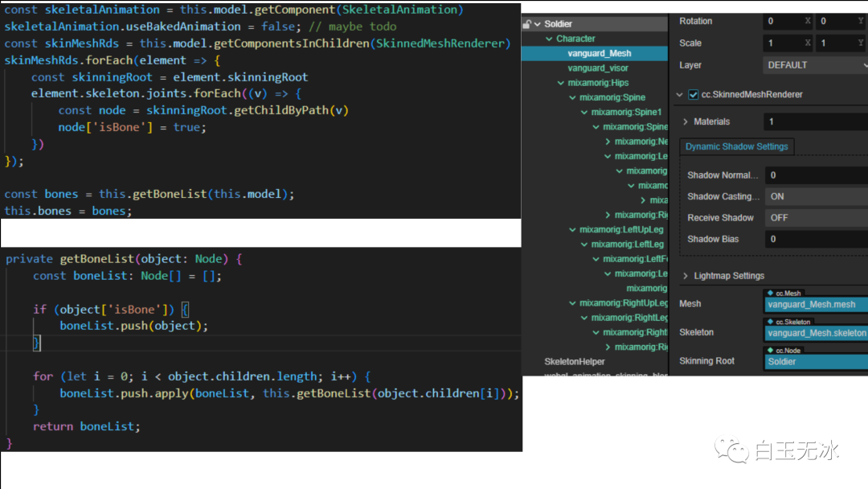The width and height of the screenshot is (868, 489).
Task: Open the Layer DEFAULT dropdown
Action: point(816,65)
